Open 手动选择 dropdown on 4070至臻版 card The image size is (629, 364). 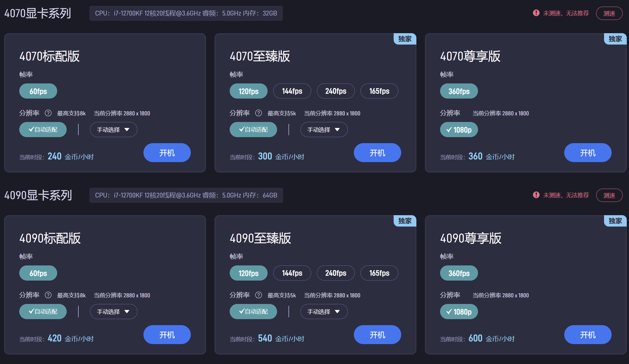point(324,130)
